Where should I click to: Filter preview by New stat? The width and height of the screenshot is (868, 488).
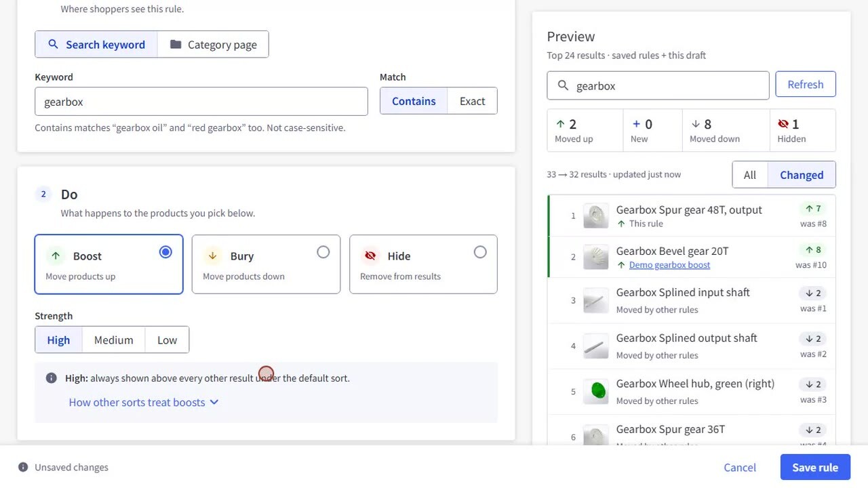(x=652, y=131)
